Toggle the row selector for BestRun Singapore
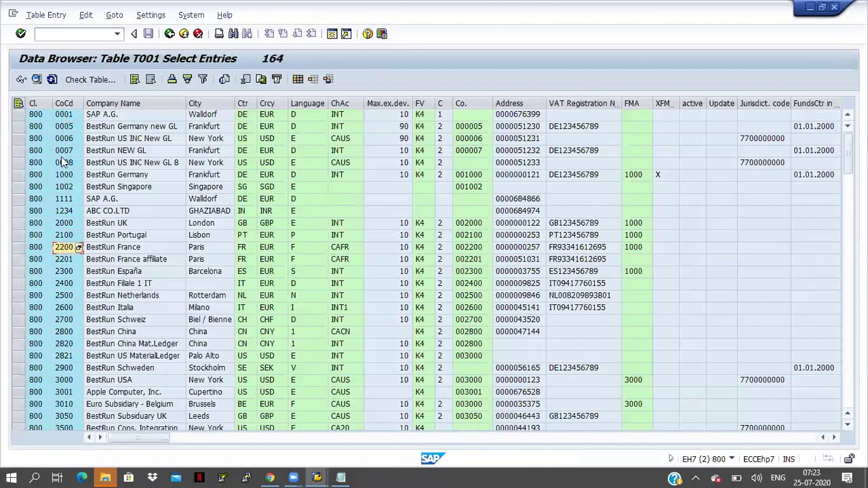Image resolution: width=868 pixels, height=488 pixels. tap(18, 187)
